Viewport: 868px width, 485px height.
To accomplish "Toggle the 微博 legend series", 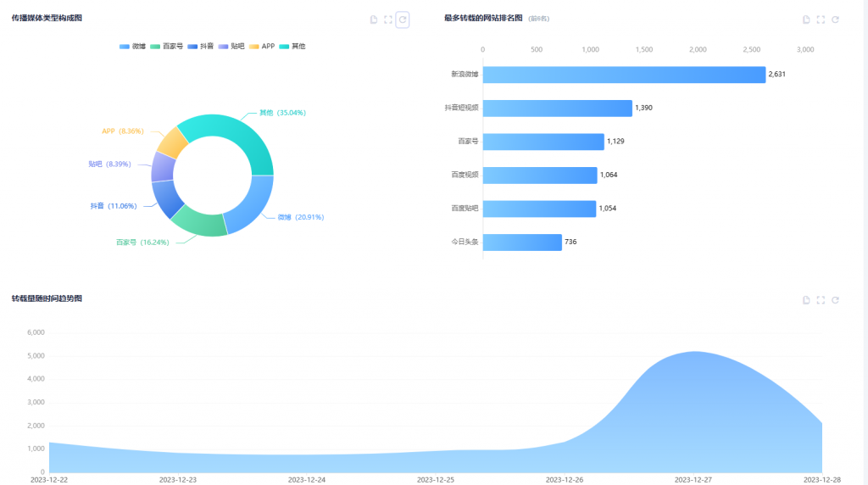I will coord(133,47).
